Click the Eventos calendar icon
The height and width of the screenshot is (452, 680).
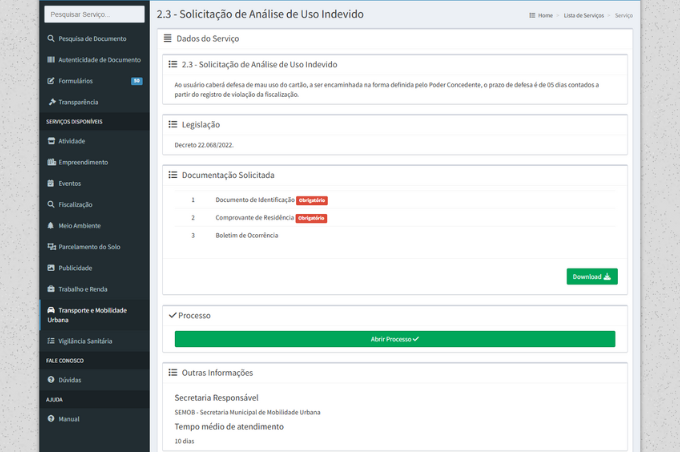click(51, 183)
